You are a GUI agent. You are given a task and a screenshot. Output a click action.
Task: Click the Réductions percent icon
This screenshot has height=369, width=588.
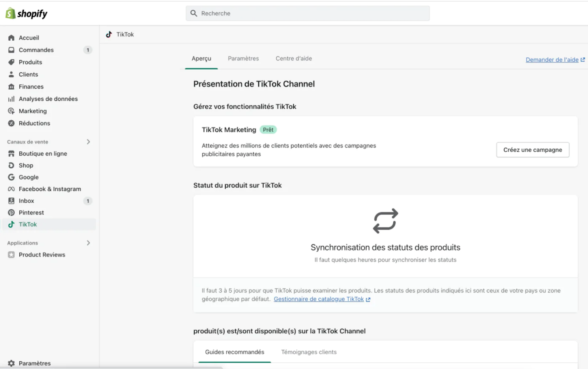point(11,123)
